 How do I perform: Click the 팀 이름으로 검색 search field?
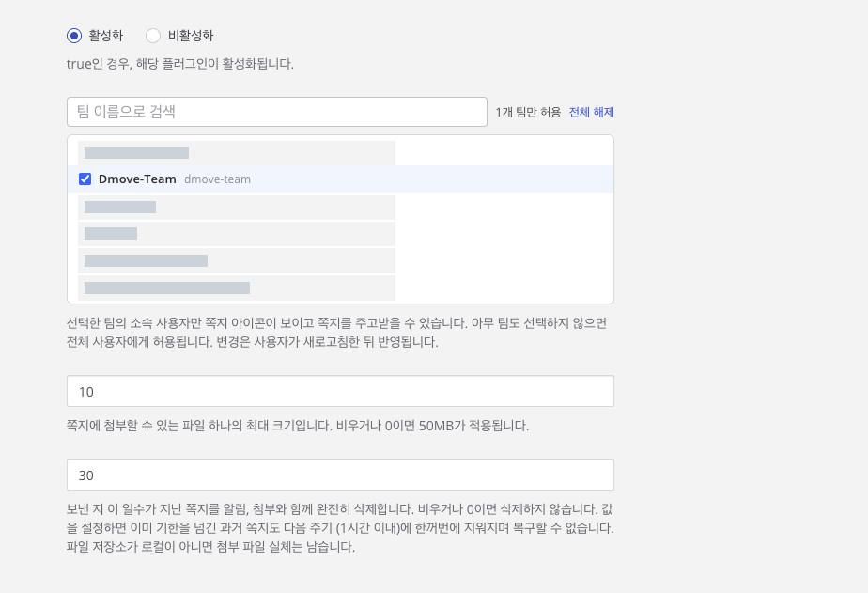(x=277, y=112)
